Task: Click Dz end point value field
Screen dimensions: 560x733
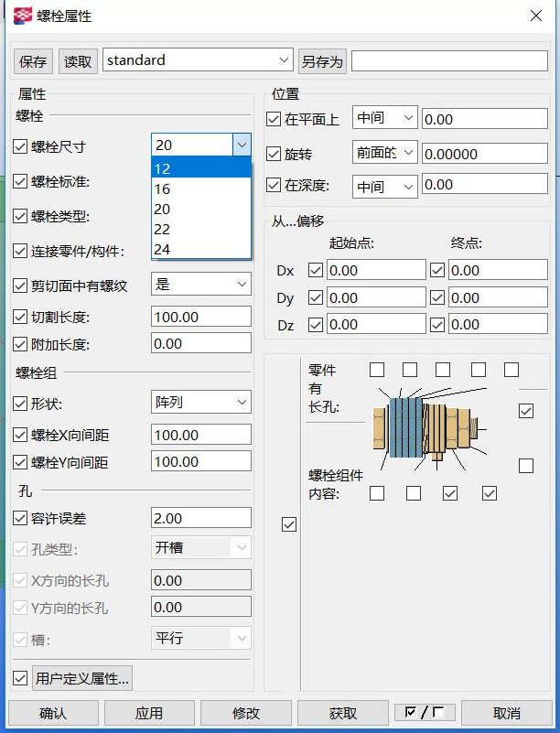Action: pos(498,324)
